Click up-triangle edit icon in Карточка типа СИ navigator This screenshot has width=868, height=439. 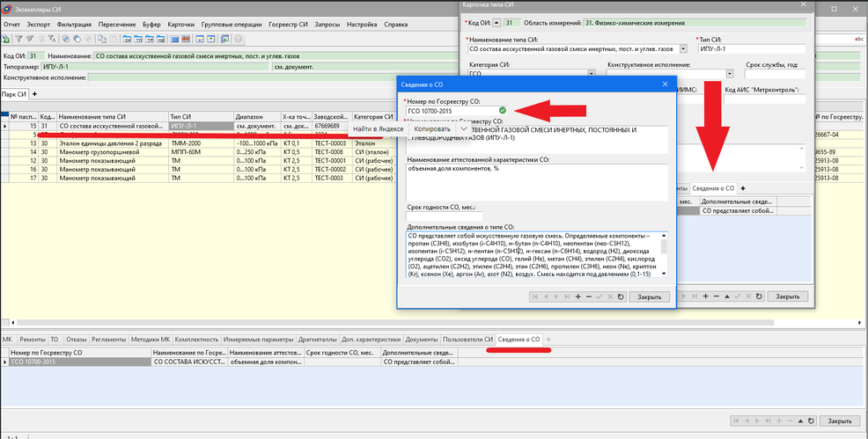pos(727,296)
